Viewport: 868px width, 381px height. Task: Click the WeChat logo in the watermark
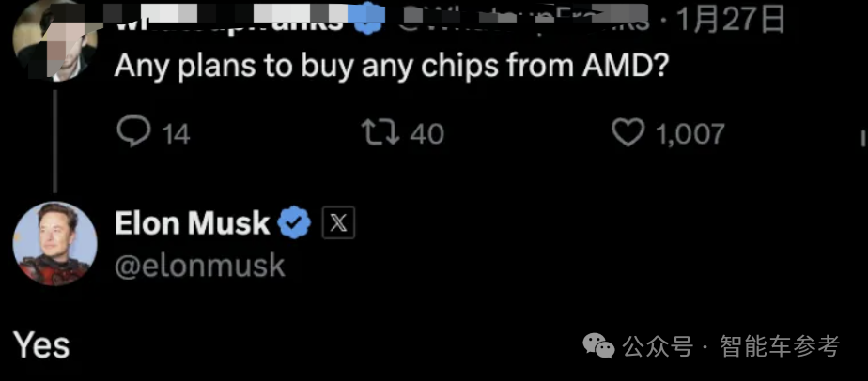[x=599, y=347]
